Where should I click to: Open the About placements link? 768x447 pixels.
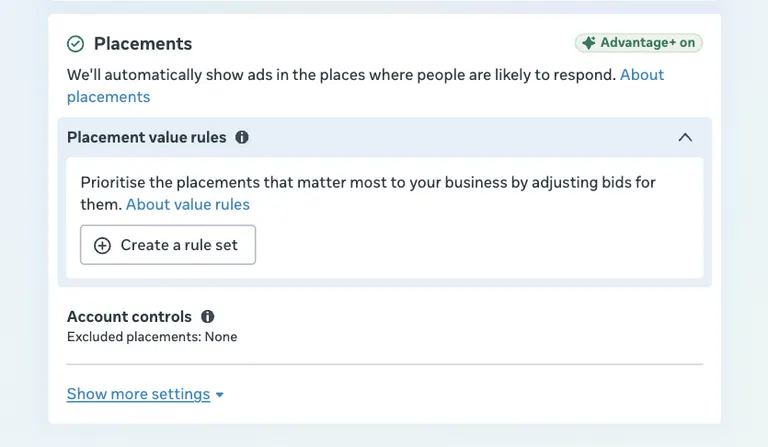coord(108,97)
